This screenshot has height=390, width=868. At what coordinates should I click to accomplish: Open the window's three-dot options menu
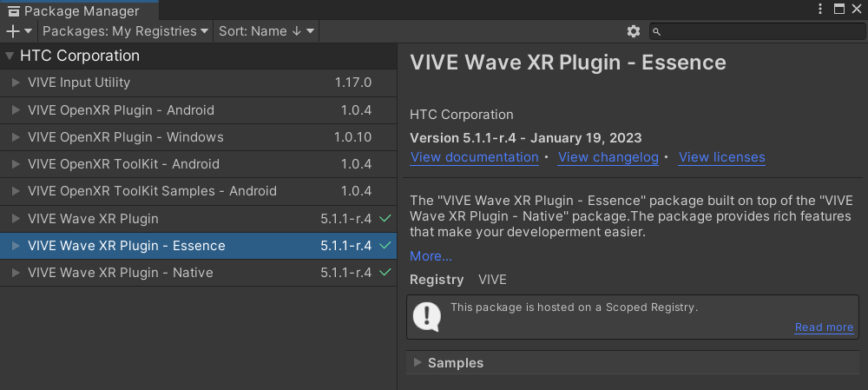(x=820, y=9)
